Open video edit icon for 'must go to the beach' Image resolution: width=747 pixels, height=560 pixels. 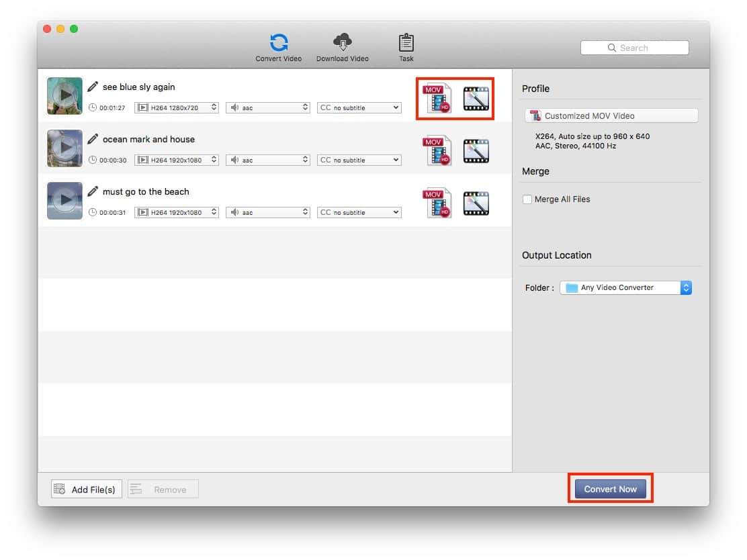[476, 203]
